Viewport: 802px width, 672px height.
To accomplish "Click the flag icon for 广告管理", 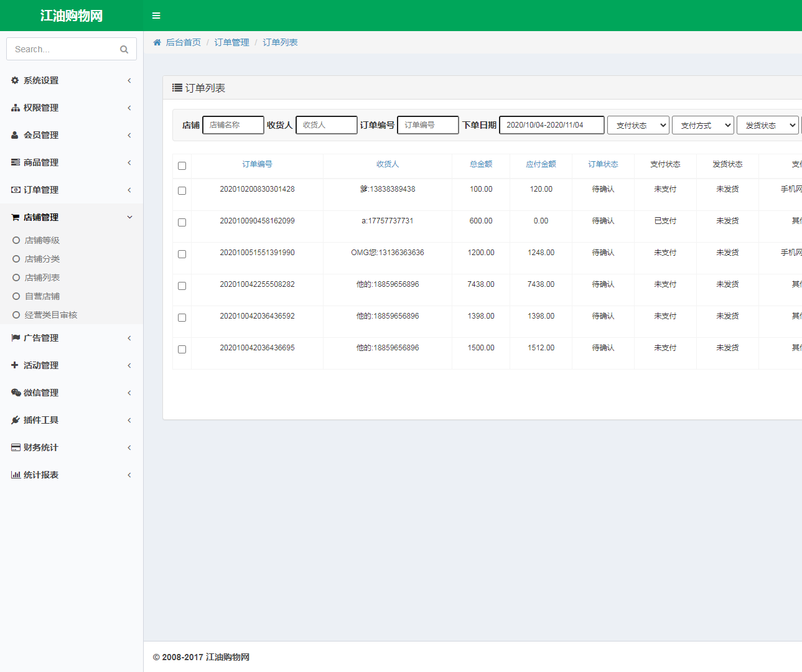I will [16, 338].
